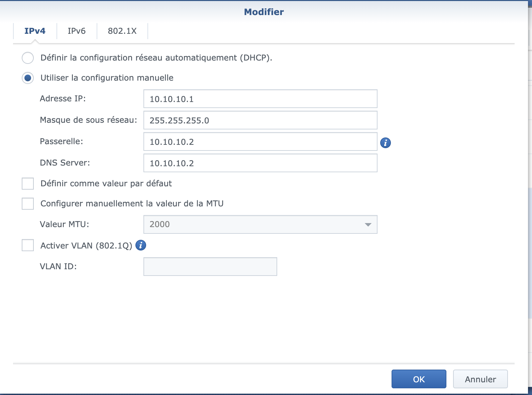Image resolution: width=532 pixels, height=395 pixels.
Task: Click the Annuler button
Action: [x=481, y=379]
